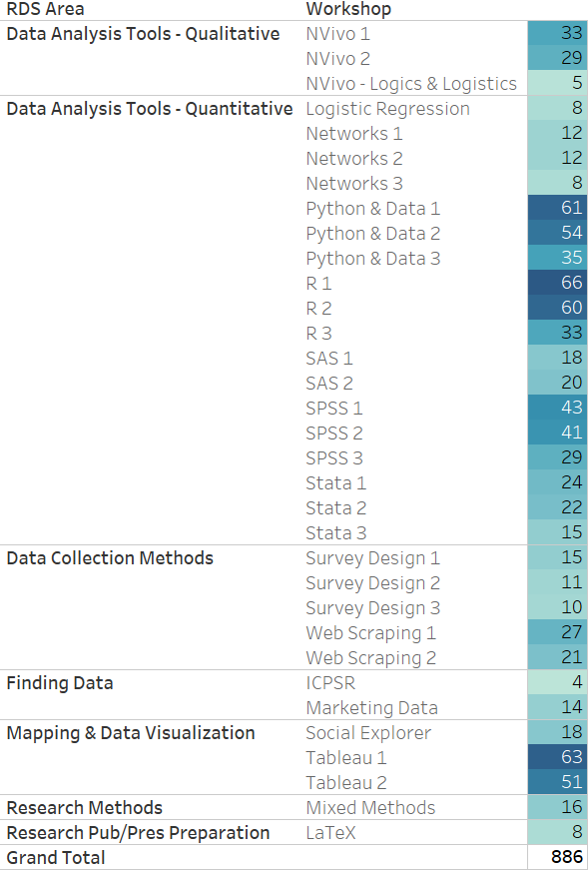Select the RDS Area column header
Image resolution: width=588 pixels, height=870 pixels.
[45, 9]
